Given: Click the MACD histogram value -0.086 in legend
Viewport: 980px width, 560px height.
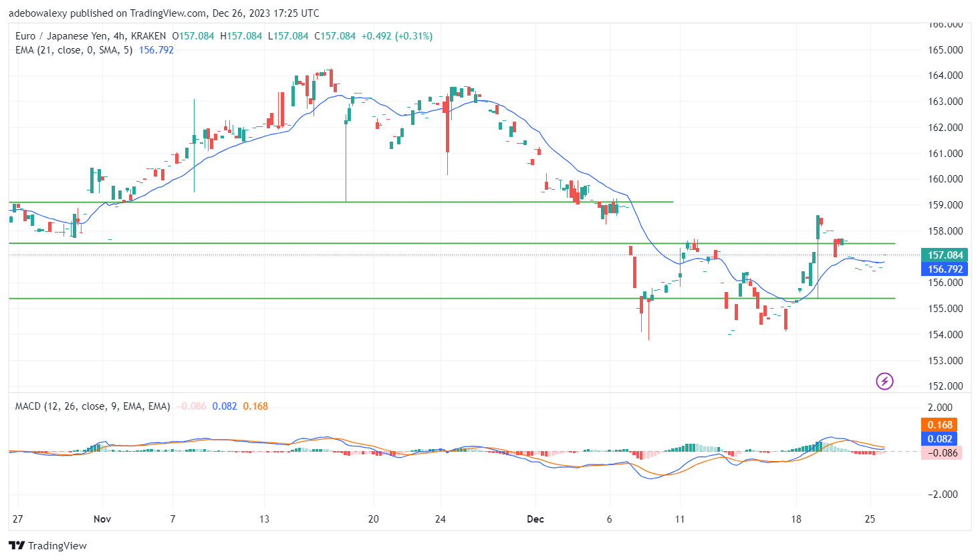Looking at the screenshot, I should tap(192, 406).
